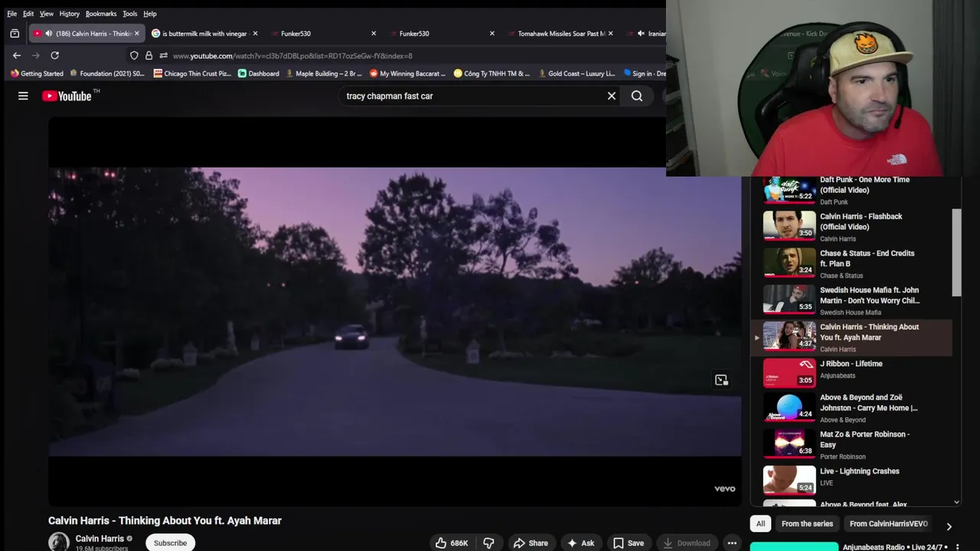Select the From CalvinHarrisVEVO chip
Image resolution: width=980 pixels, height=551 pixels.
pyautogui.click(x=888, y=524)
